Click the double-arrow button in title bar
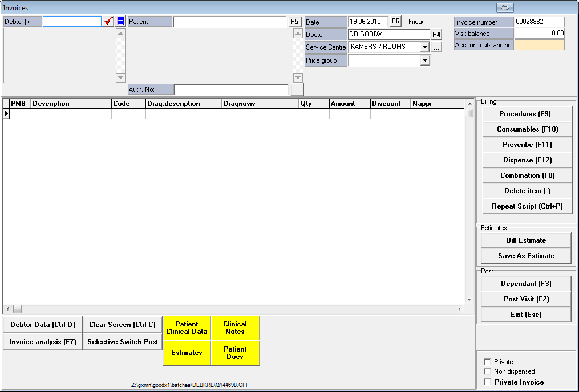Screen dimensions: 579x392 (x=505, y=7)
